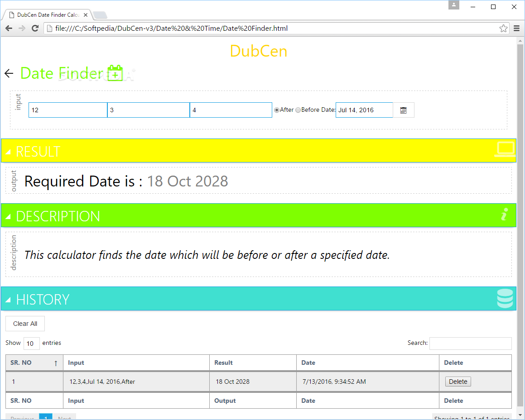Viewport: 525px width, 420px height.
Task: Sort by the top Delete column header
Action: 475,363
